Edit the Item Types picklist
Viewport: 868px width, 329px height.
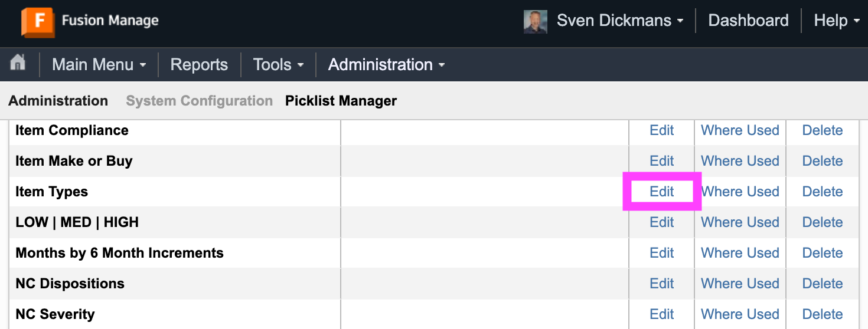[661, 192]
